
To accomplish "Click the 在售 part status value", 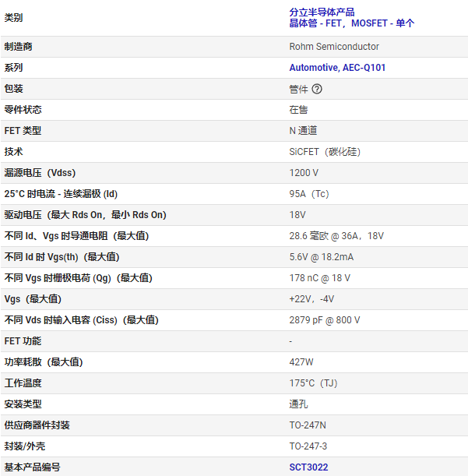I will point(298,110).
